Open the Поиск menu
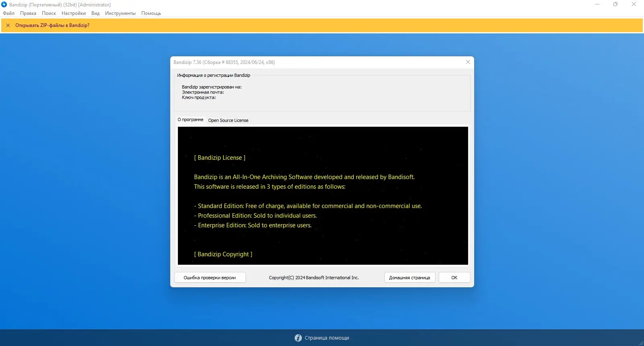The image size is (644, 346). pos(49,13)
